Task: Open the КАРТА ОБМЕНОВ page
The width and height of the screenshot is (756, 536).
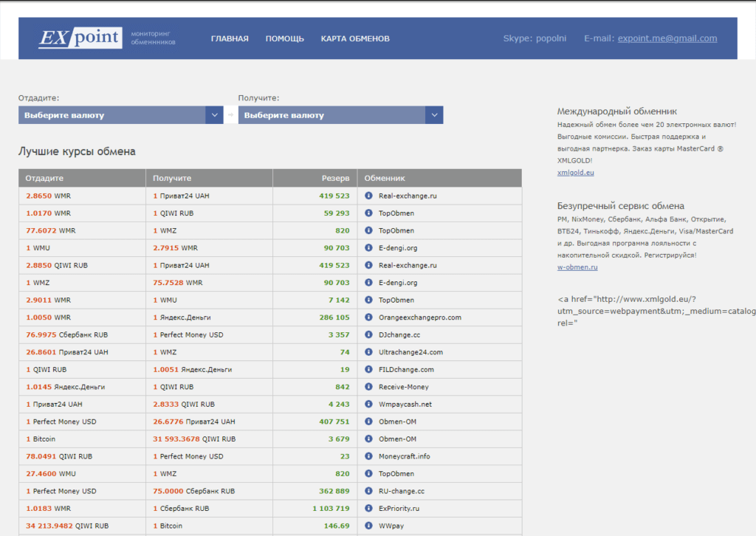Action: (x=355, y=38)
